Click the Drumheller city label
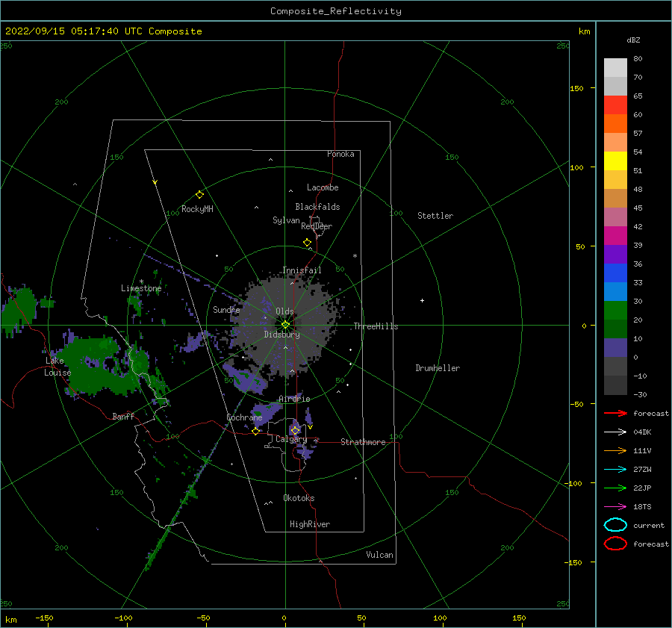This screenshot has height=628, width=672. coord(438,368)
